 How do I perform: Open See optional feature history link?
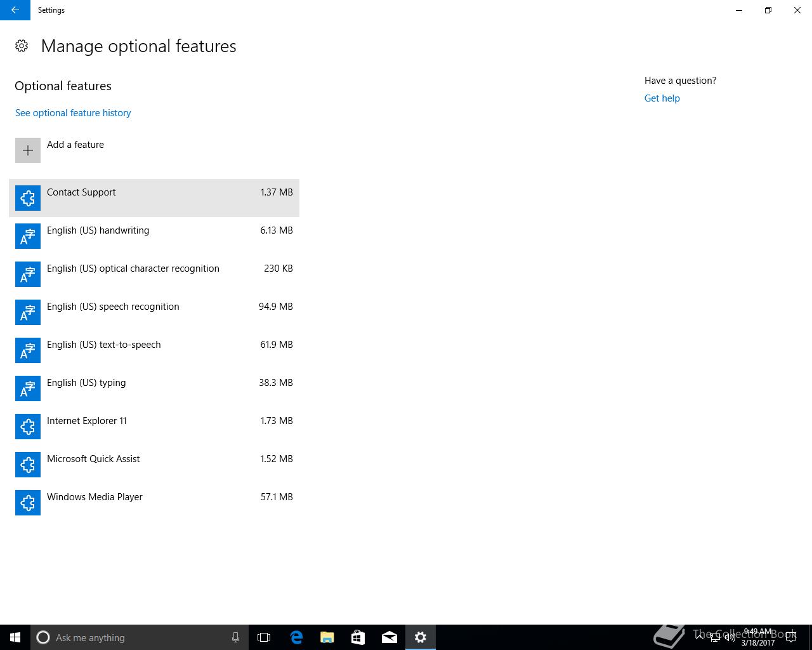73,113
